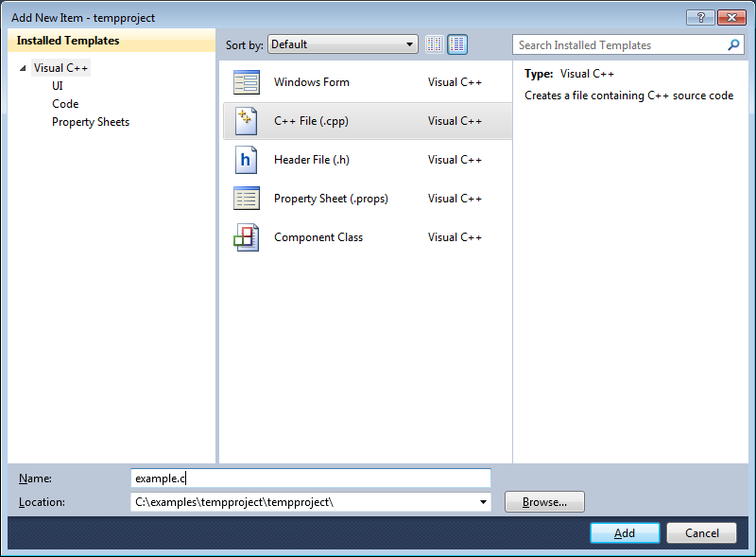The width and height of the screenshot is (756, 557).
Task: Click the Name text field
Action: 311,479
